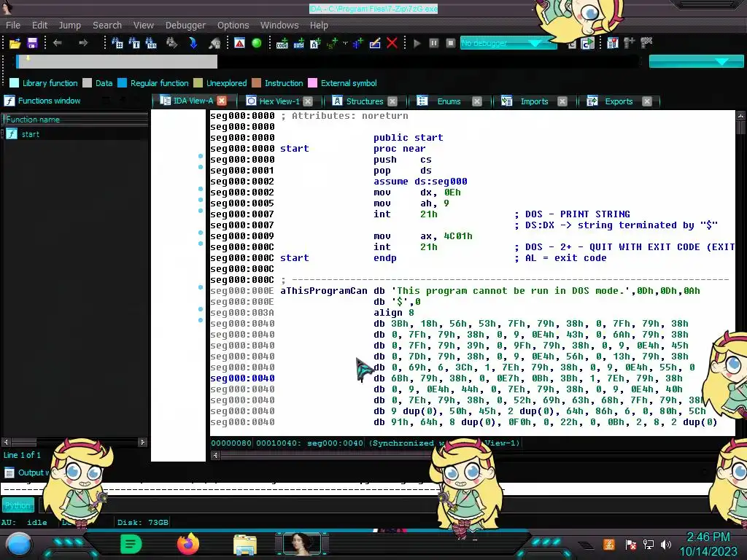Click the green 'S' struct plus icon

pyautogui.click(x=332, y=43)
